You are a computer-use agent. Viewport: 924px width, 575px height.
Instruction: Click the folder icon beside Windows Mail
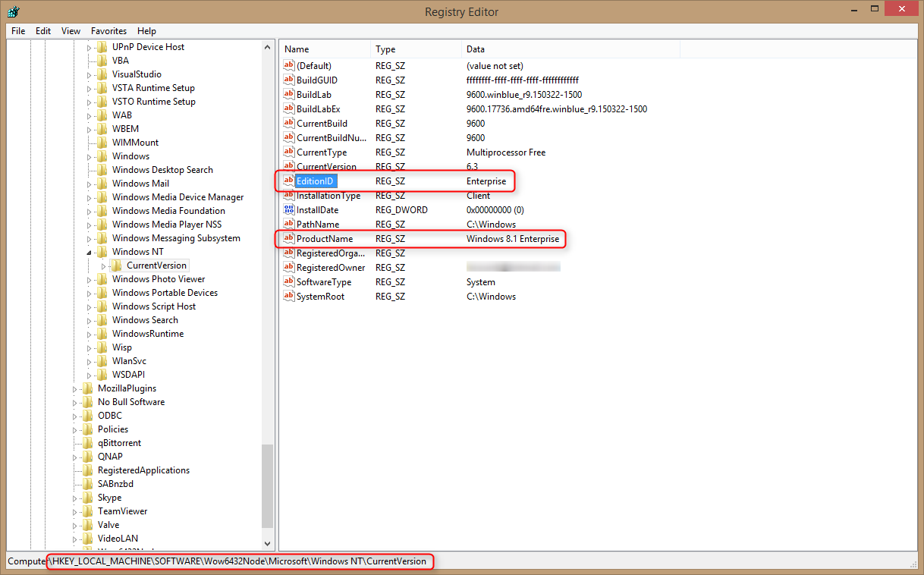click(x=102, y=184)
